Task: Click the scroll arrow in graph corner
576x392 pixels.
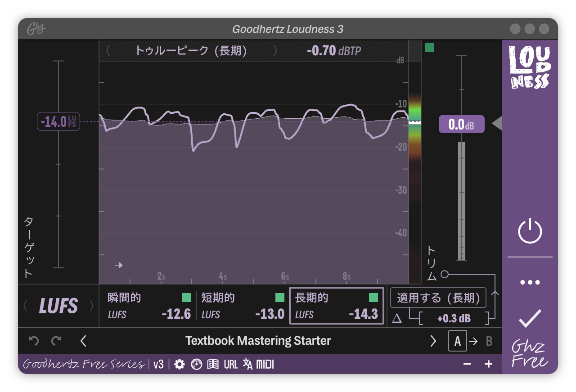Action: point(119,265)
